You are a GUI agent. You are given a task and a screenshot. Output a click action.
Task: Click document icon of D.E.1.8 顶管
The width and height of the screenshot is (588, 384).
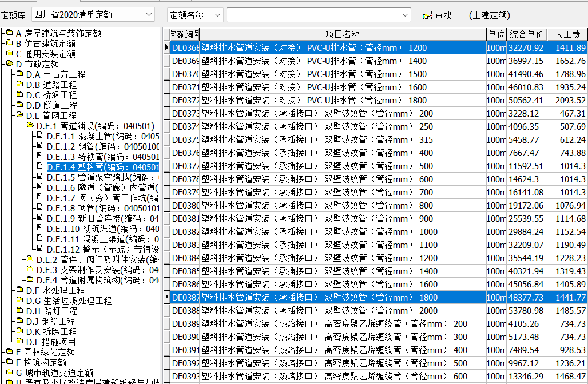(39, 207)
